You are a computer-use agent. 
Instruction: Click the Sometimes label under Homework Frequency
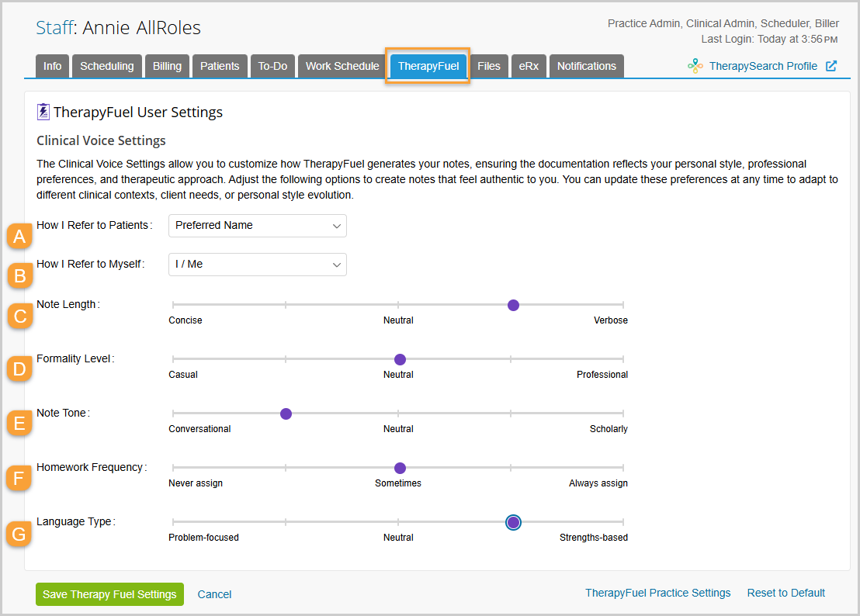[398, 483]
